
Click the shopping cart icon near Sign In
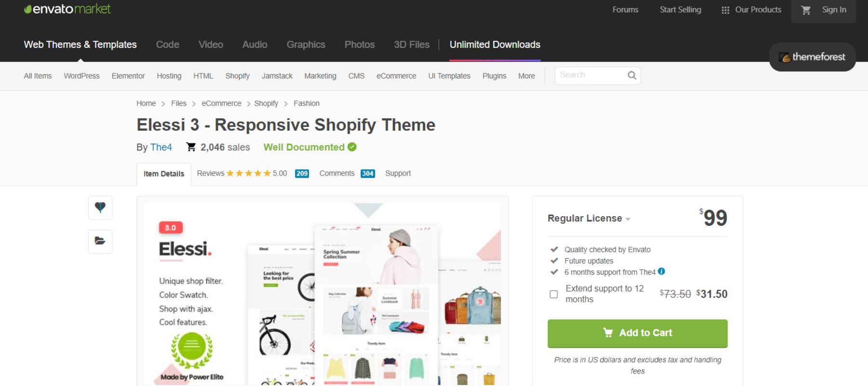[x=806, y=10]
